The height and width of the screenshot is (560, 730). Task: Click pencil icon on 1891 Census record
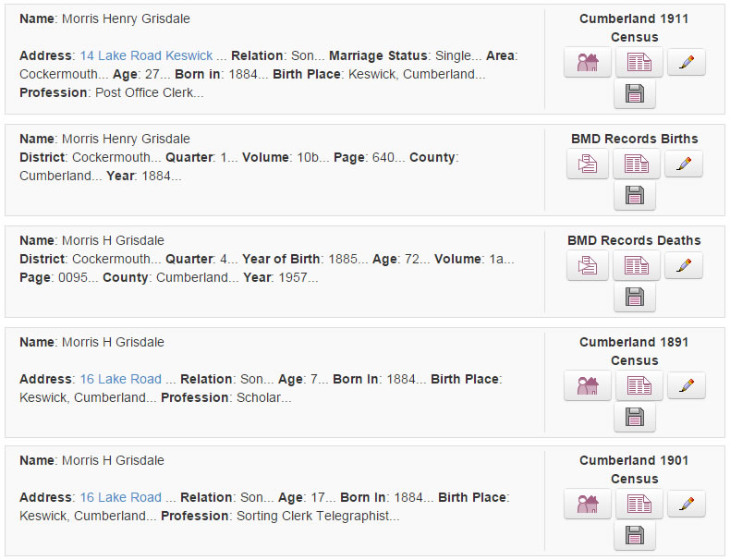click(687, 385)
